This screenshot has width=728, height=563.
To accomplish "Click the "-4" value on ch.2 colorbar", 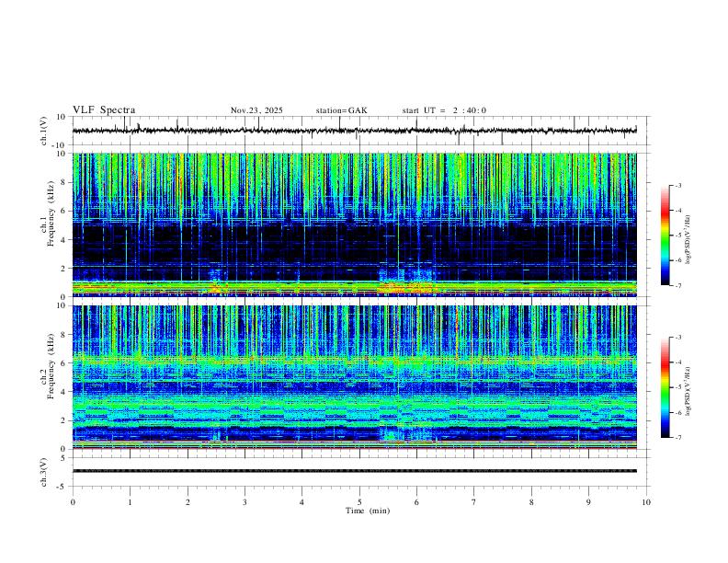I will point(677,362).
